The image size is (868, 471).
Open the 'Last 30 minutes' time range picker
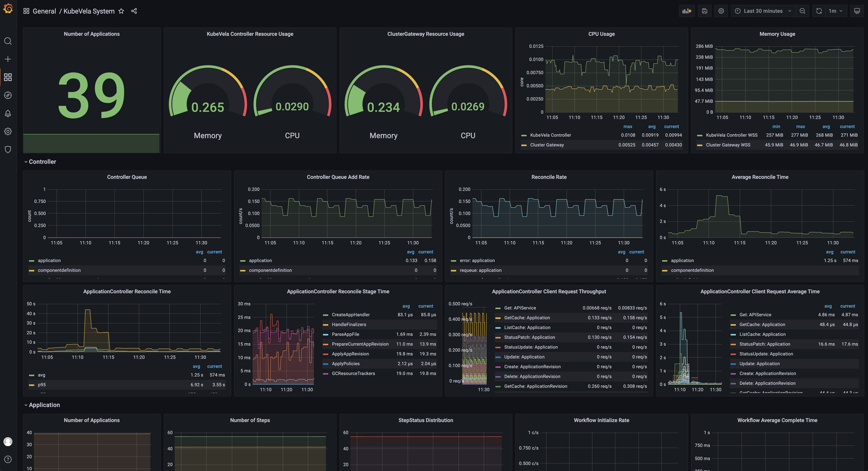pos(762,11)
